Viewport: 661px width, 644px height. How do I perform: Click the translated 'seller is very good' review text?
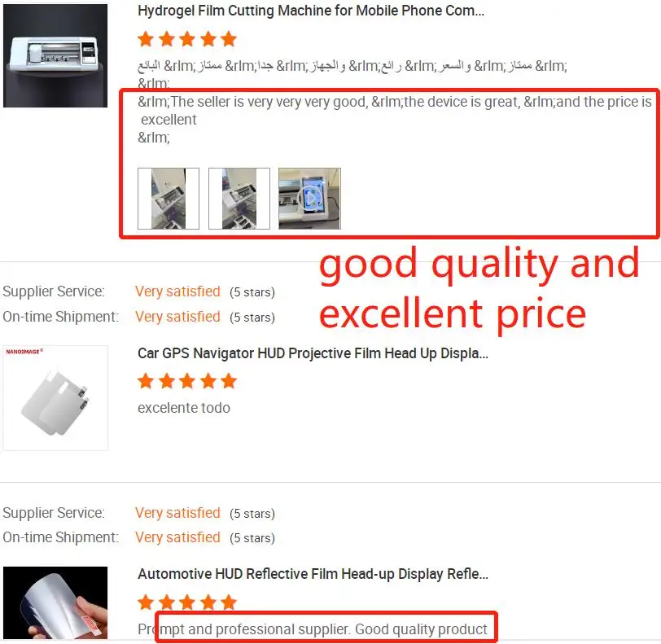pyautogui.click(x=395, y=111)
